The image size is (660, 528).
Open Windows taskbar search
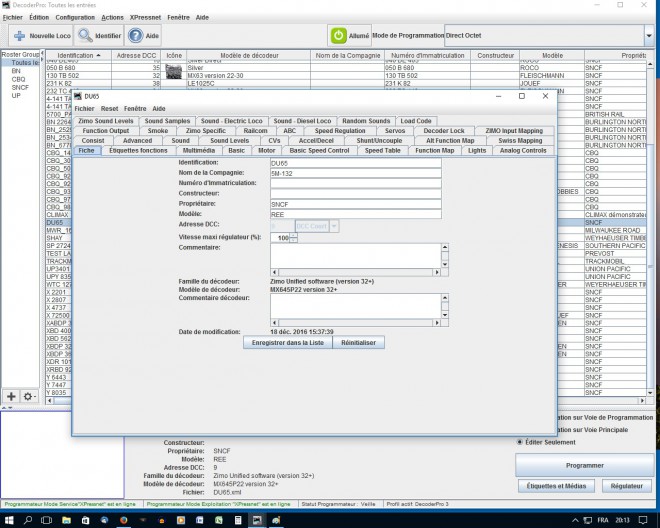coord(28,520)
